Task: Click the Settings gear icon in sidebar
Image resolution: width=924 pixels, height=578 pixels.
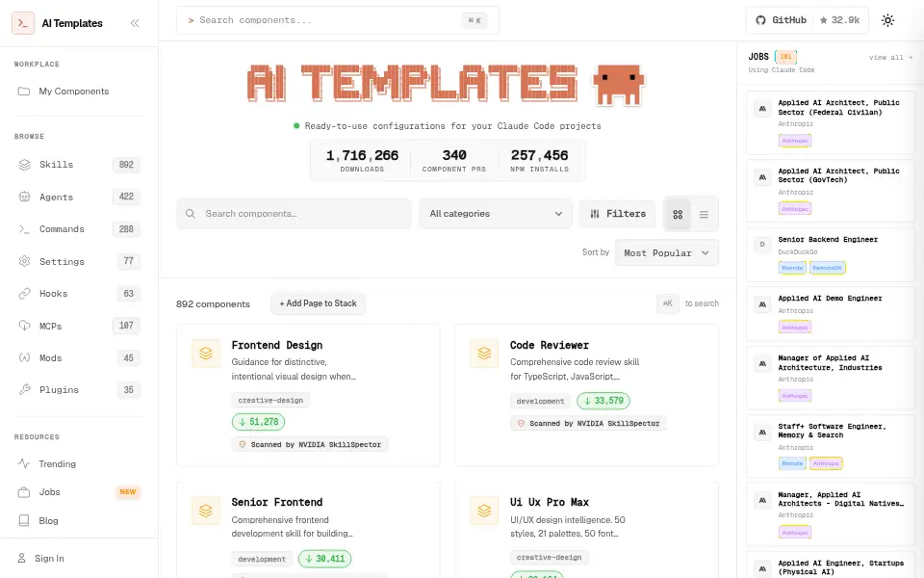Action: [24, 261]
